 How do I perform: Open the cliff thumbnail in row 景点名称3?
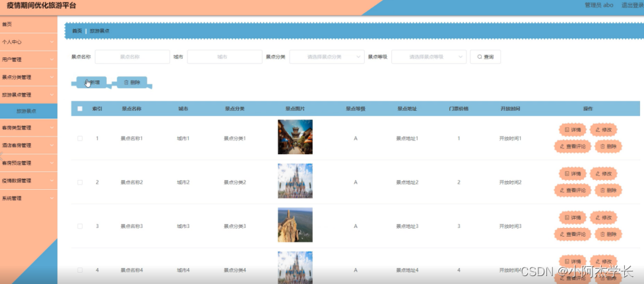coord(295,225)
